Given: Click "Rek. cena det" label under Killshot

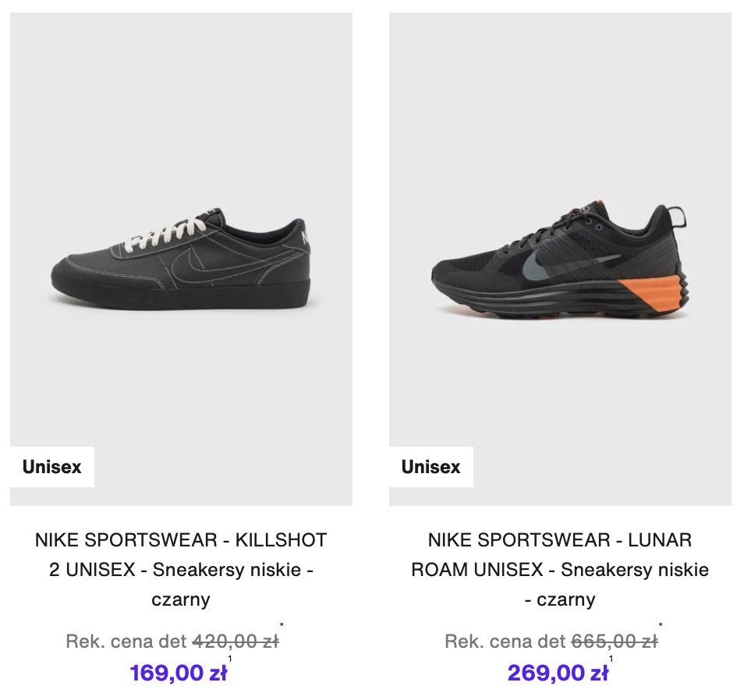Looking at the screenshot, I should [x=126, y=642].
